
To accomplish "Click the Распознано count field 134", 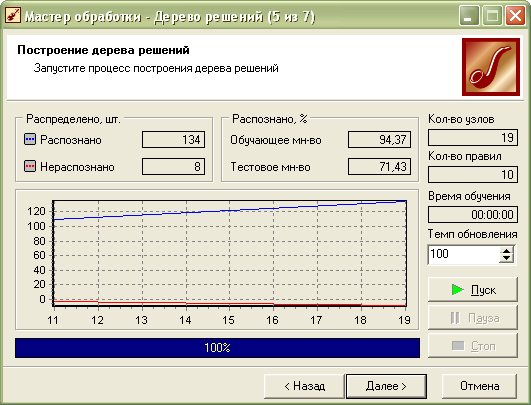I will [173, 140].
